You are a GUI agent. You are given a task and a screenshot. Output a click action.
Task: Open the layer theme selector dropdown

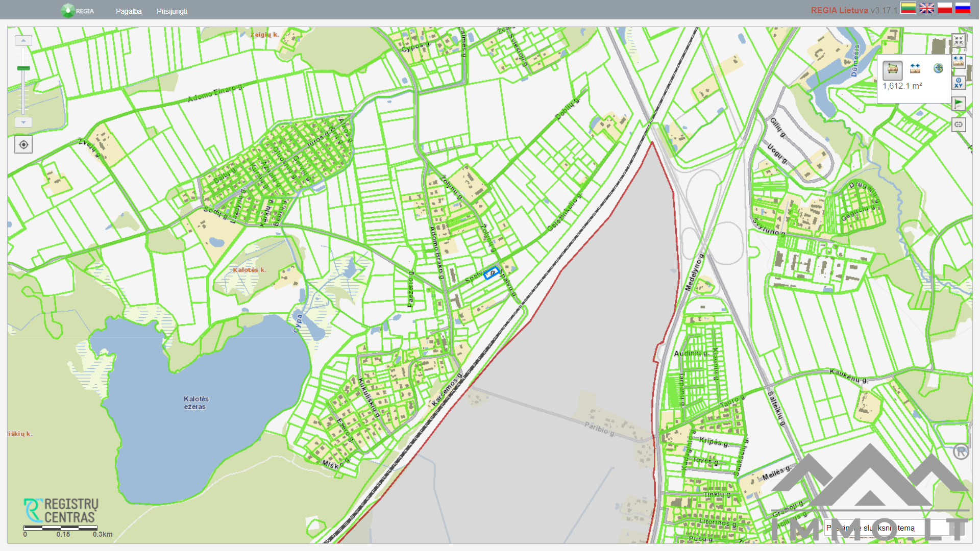[x=893, y=528]
